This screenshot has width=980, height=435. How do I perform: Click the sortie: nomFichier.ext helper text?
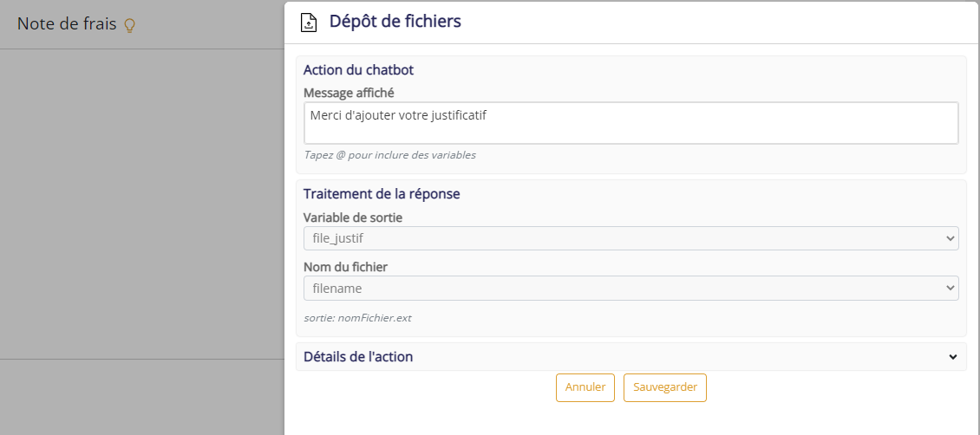[x=357, y=318]
